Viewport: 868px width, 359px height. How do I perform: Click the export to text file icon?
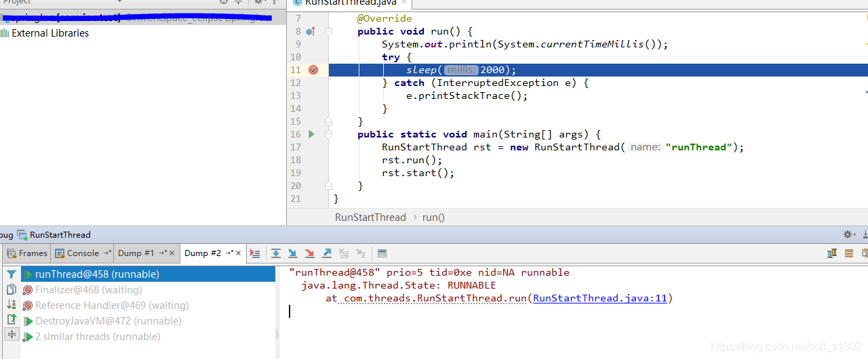pyautogui.click(x=12, y=320)
